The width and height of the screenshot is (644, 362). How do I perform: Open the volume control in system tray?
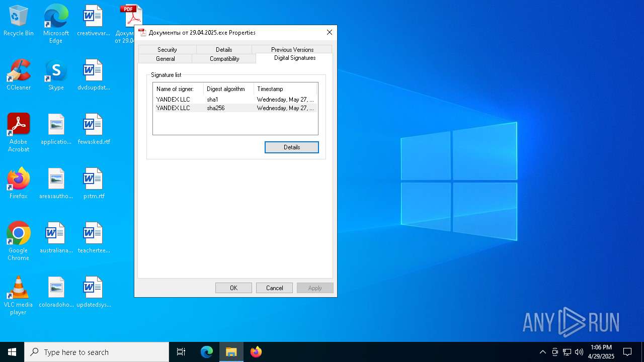579,352
